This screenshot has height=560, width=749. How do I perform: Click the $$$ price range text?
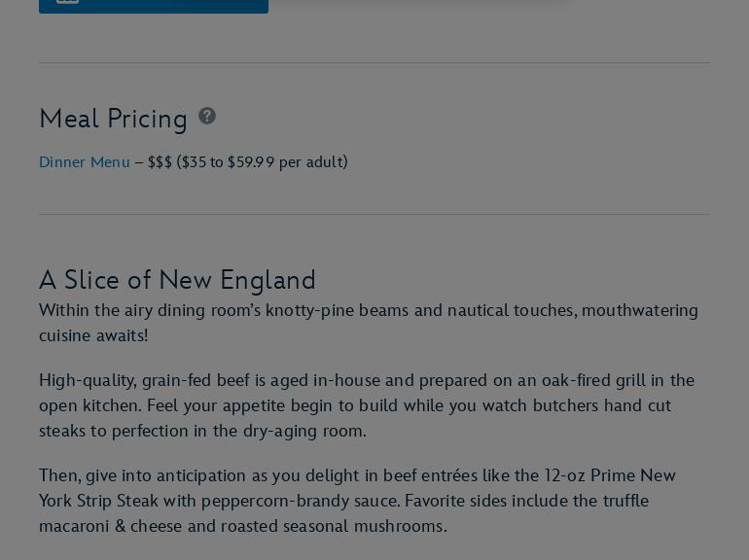coord(160,162)
